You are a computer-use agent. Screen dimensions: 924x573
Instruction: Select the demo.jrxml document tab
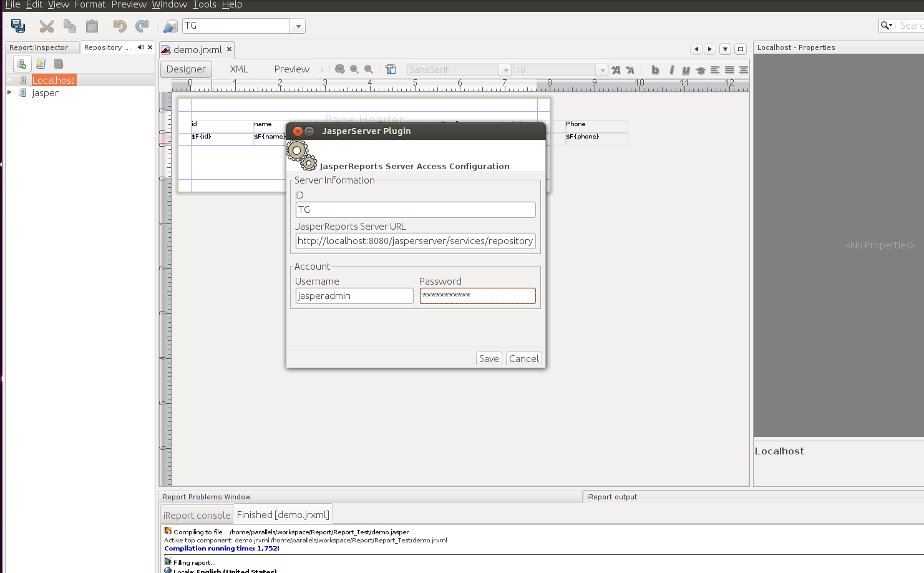coord(197,49)
